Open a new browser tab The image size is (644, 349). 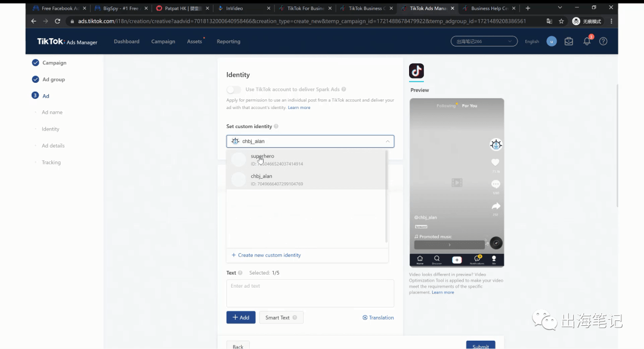pyautogui.click(x=528, y=8)
